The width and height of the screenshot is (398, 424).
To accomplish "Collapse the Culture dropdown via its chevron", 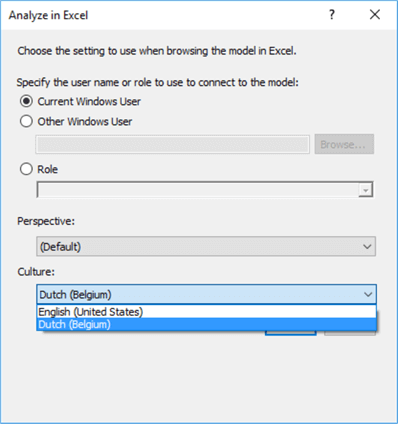I will (x=368, y=294).
